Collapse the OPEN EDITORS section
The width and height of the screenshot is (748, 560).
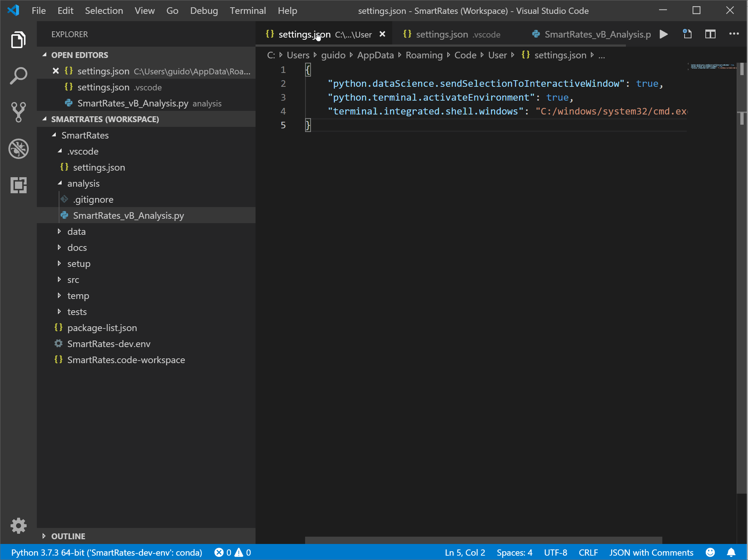[79, 55]
